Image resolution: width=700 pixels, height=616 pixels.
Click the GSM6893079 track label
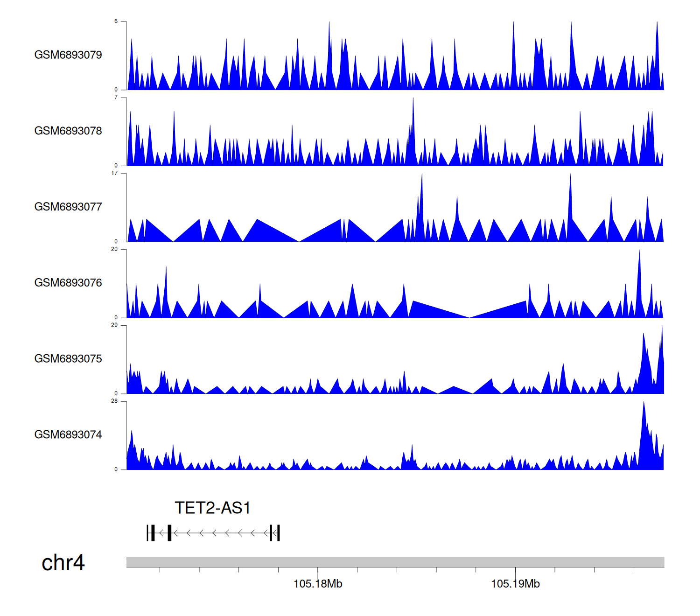(68, 55)
